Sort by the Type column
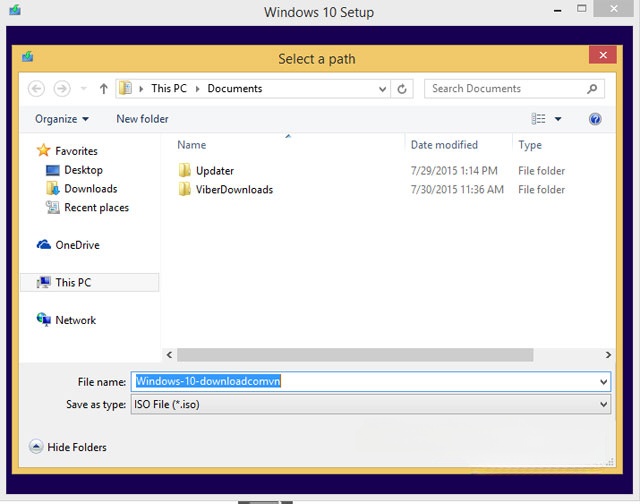This screenshot has height=504, width=640. point(530,145)
